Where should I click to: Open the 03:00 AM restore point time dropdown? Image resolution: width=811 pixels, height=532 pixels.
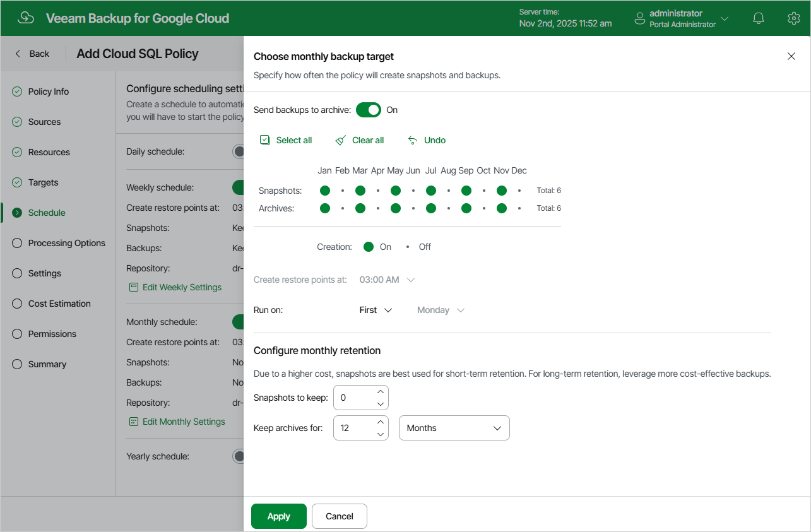pos(388,280)
